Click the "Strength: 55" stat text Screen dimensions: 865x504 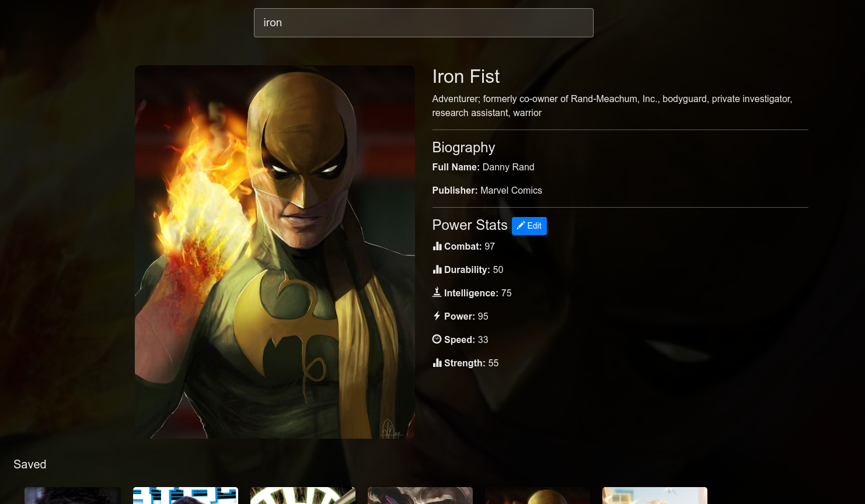(x=471, y=363)
